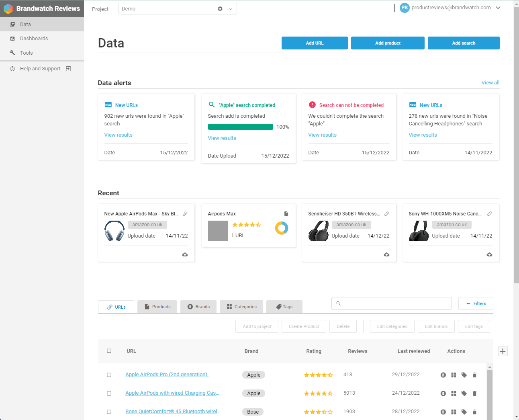Switch to the Tags tab

(x=284, y=307)
